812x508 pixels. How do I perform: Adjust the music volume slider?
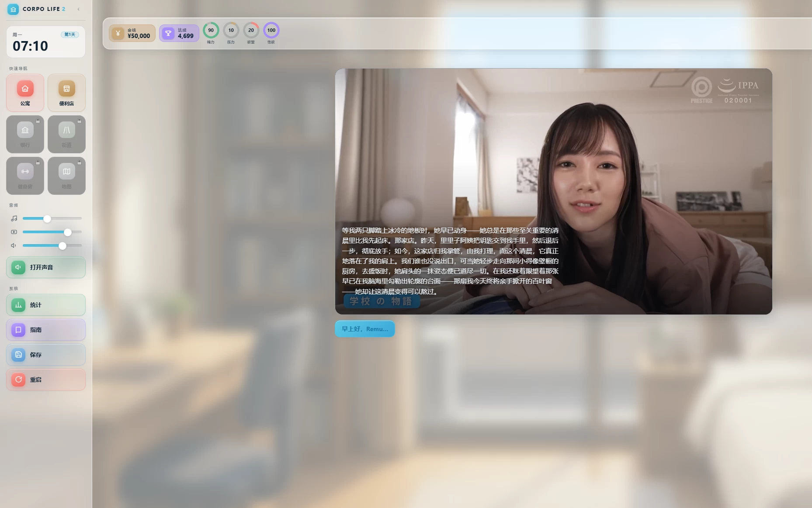click(52, 218)
